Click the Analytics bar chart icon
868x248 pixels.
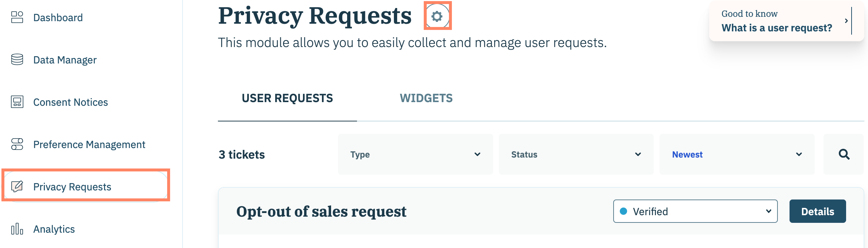17,229
